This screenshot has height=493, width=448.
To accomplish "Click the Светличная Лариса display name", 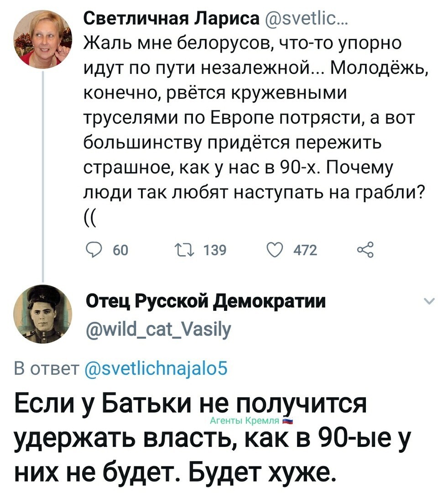I will (x=172, y=19).
